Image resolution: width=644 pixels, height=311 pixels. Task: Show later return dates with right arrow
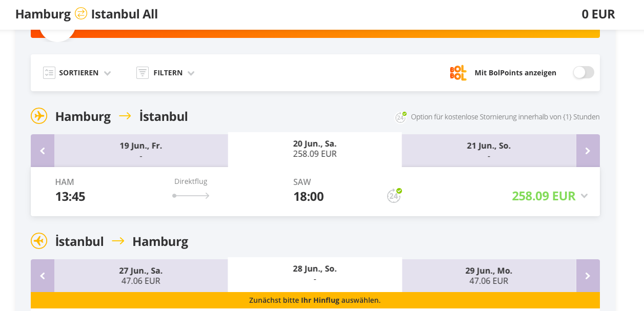(x=588, y=276)
